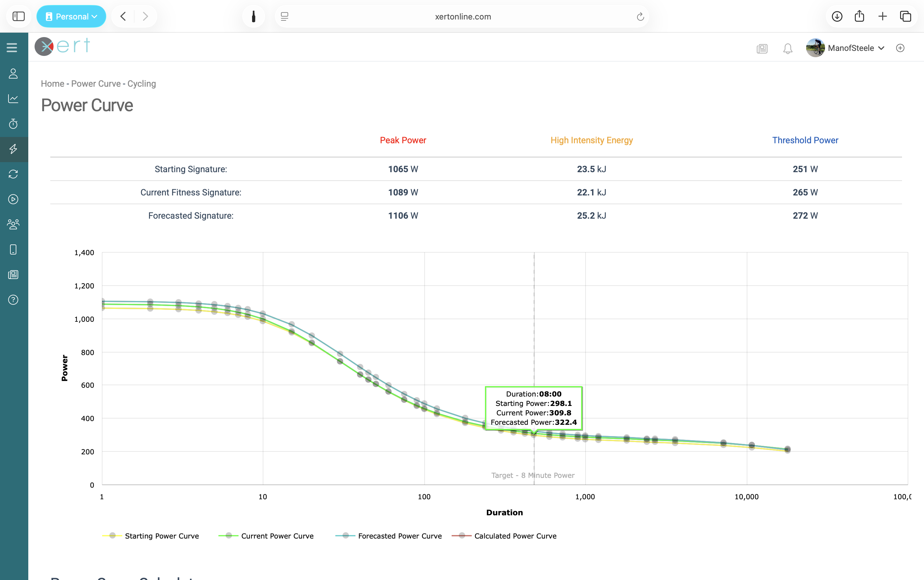The width and height of the screenshot is (924, 580).
Task: Click the xertonline.com address bar
Action: tap(463, 16)
